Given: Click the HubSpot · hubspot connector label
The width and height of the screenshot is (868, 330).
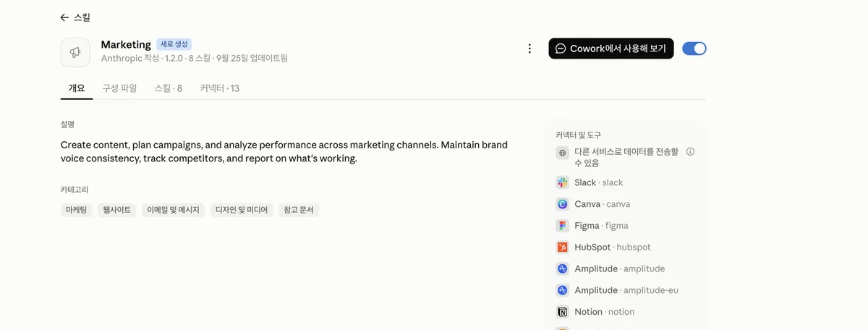Looking at the screenshot, I should click(x=613, y=247).
